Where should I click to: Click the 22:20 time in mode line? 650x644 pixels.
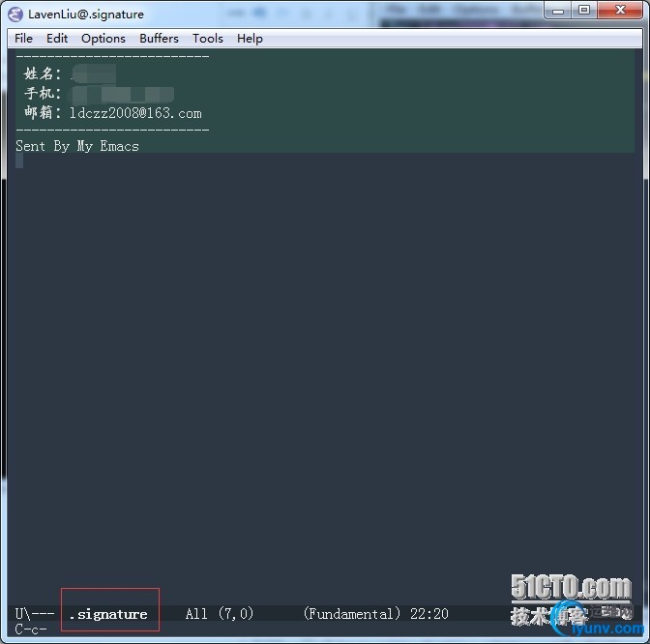pos(429,614)
